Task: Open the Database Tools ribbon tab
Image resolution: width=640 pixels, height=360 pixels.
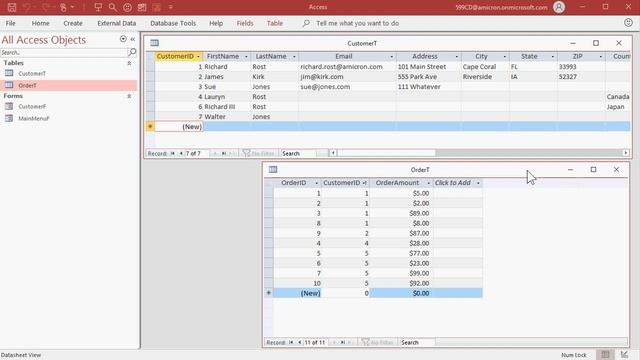Action: (x=173, y=23)
